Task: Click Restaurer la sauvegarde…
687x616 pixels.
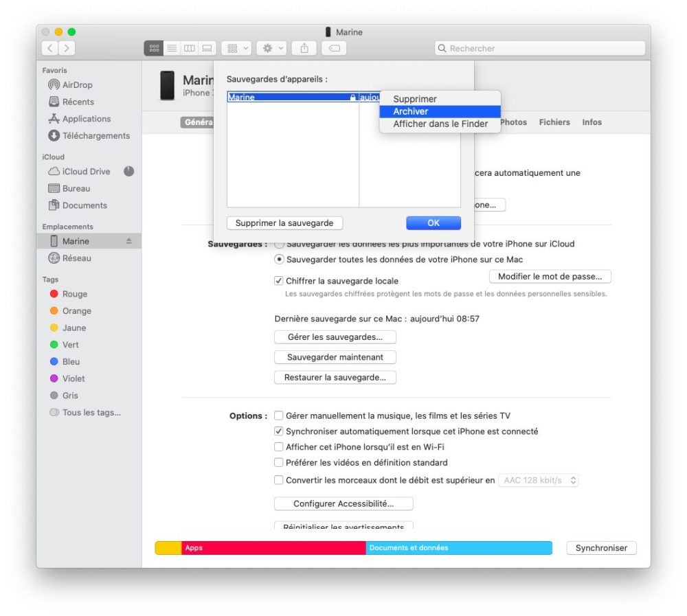Action: tap(335, 377)
